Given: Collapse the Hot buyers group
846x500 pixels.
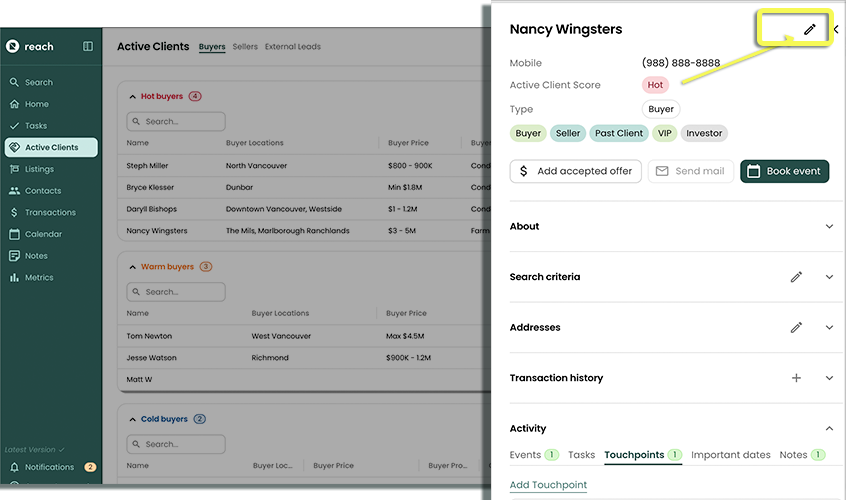Looking at the screenshot, I should click(133, 97).
